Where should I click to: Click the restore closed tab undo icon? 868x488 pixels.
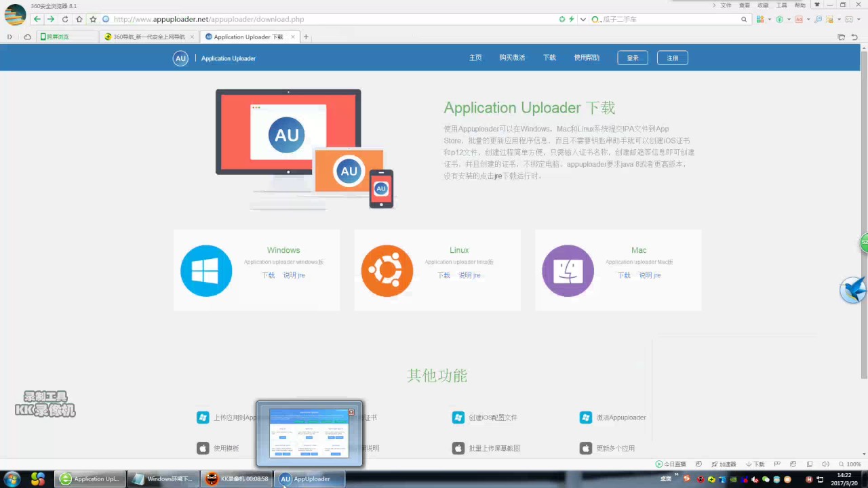[x=854, y=37]
